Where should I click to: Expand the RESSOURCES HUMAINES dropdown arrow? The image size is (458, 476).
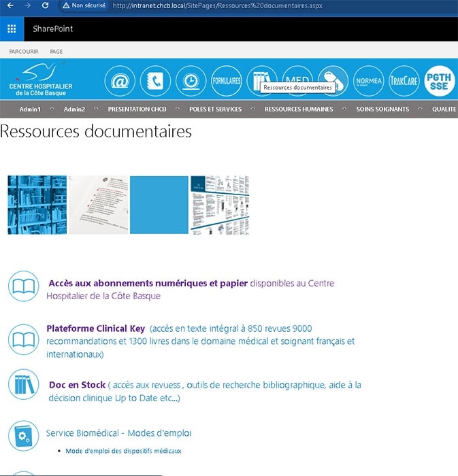point(344,109)
